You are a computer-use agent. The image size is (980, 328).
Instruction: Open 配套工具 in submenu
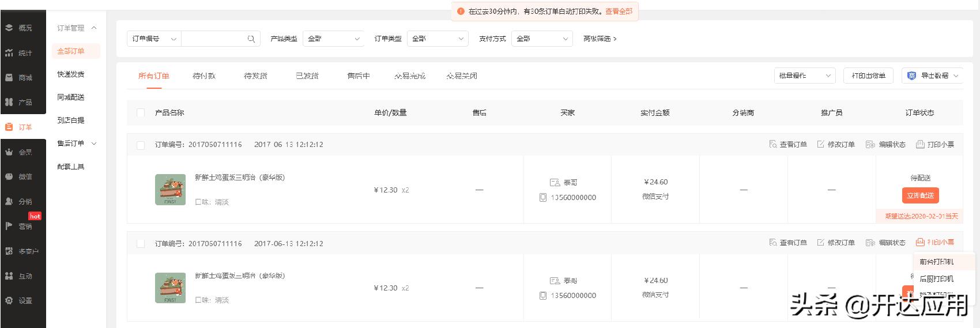coord(71,167)
